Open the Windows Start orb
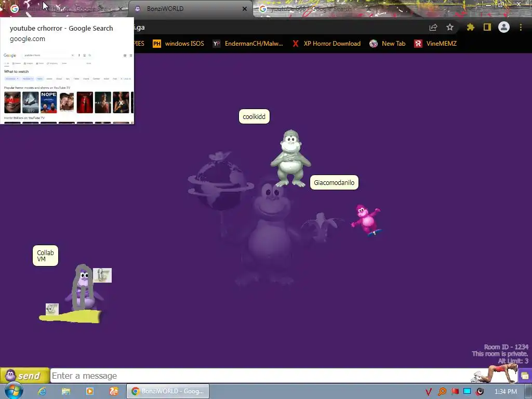This screenshot has height=399, width=532. [x=14, y=391]
